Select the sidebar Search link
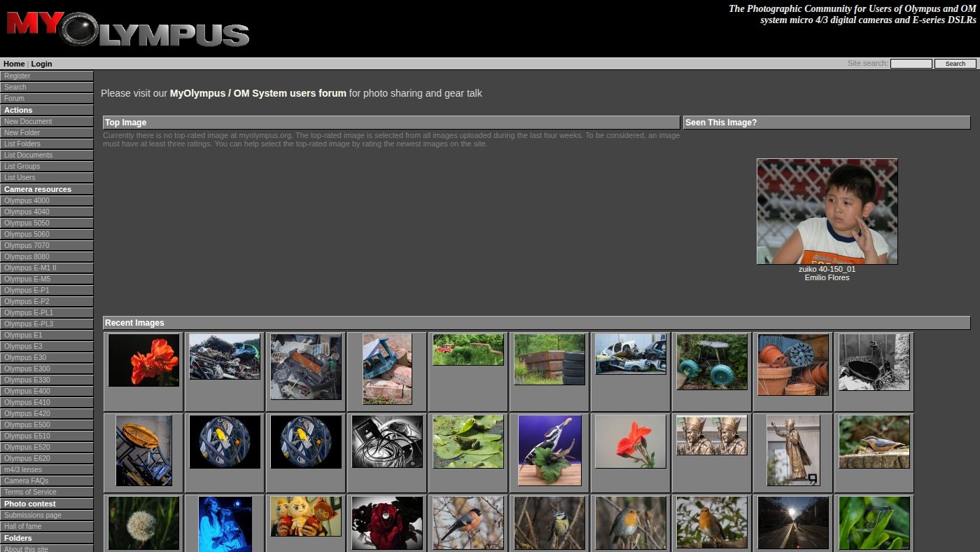The height and width of the screenshot is (552, 980). point(47,87)
